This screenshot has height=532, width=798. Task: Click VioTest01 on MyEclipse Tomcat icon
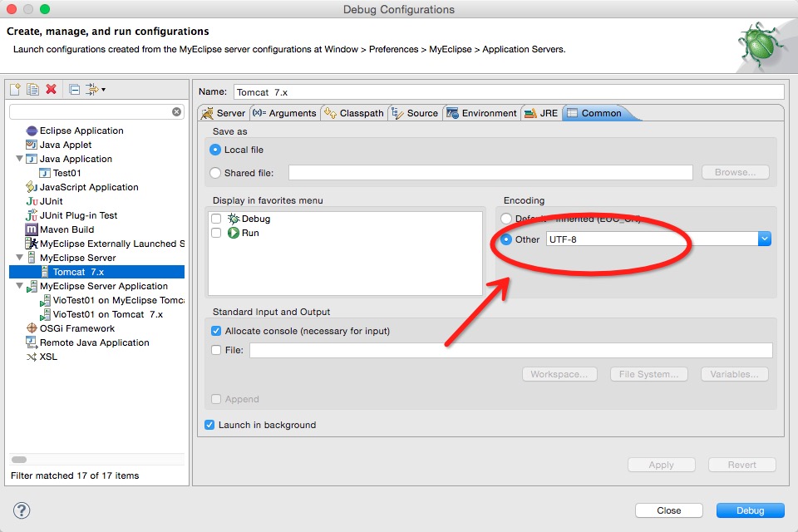tap(45, 300)
